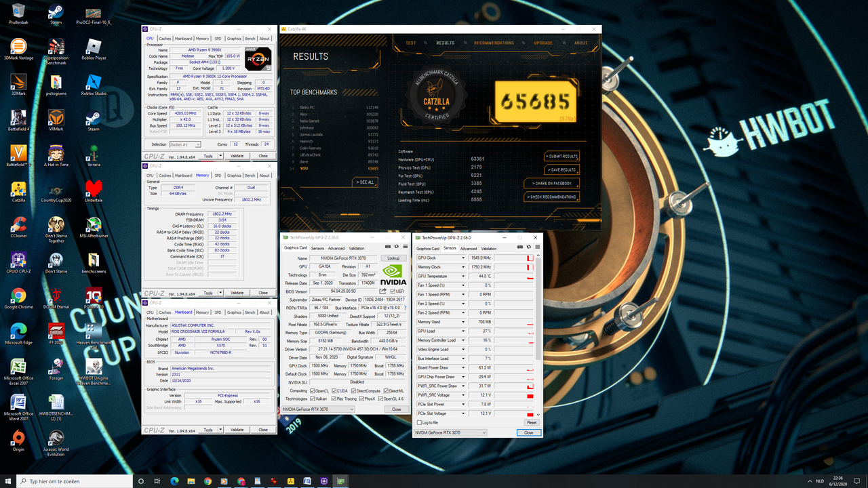The width and height of the screenshot is (868, 488).
Task: Open the CPUID CPU-Z desktop shortcut
Action: click(18, 263)
